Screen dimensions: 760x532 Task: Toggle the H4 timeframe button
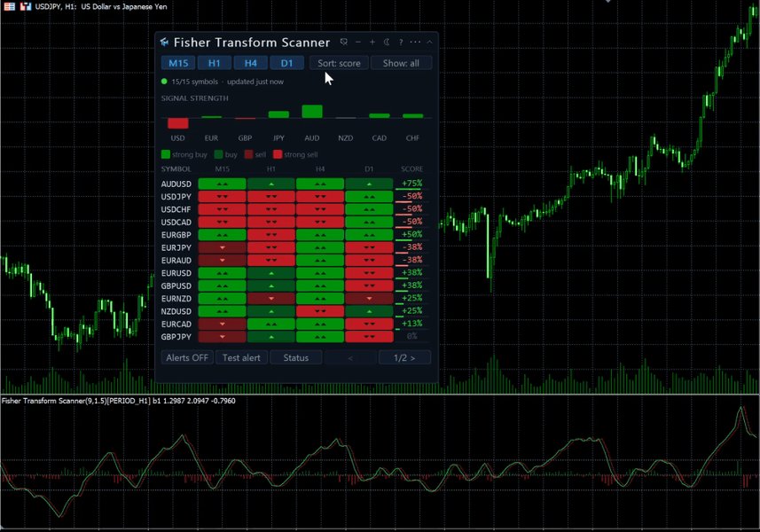click(251, 63)
